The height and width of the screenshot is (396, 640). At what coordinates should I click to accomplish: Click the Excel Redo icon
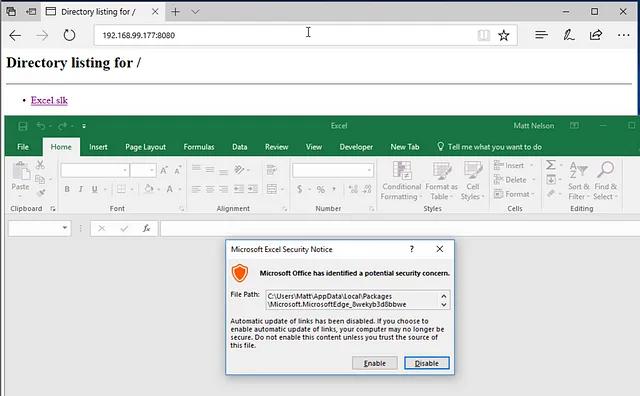coord(62,126)
